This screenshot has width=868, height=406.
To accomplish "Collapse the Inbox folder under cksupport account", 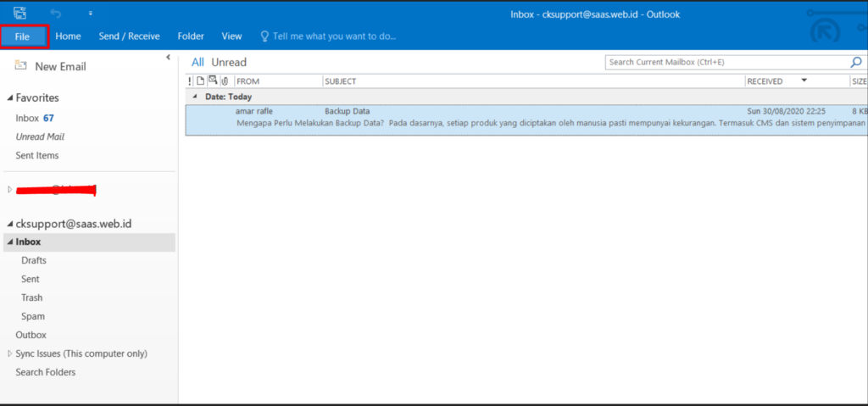I will 10,242.
